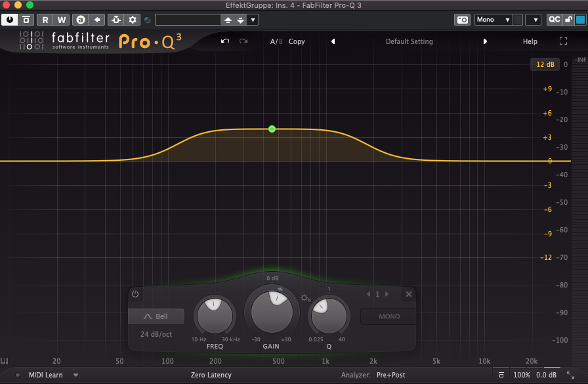Click the Copy button
This screenshot has height=384, width=588.
pos(297,41)
